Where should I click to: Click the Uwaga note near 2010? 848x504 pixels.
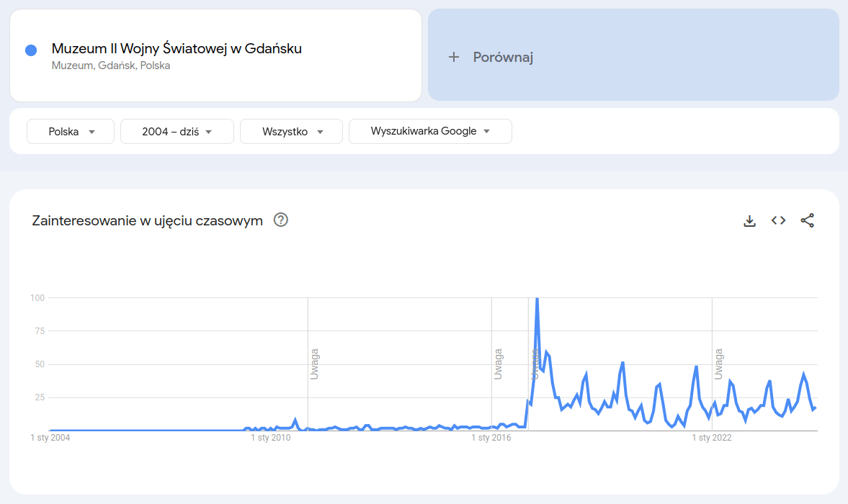coord(314,364)
